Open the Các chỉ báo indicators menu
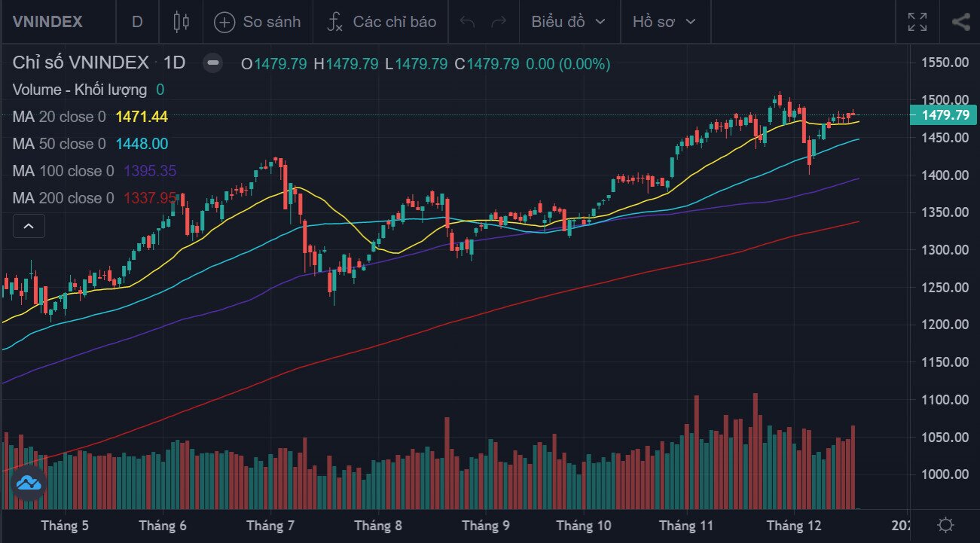The width and height of the screenshot is (980, 543). click(382, 22)
